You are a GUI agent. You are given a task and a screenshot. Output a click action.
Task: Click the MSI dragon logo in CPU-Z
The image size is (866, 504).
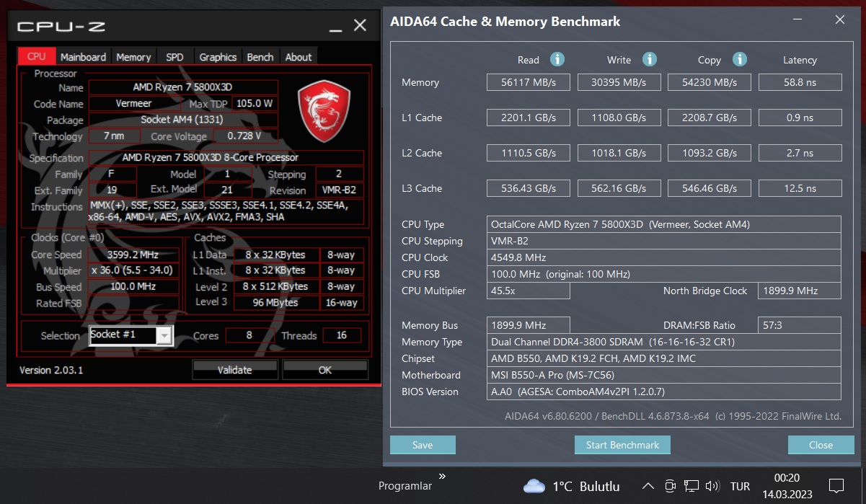pos(324,110)
